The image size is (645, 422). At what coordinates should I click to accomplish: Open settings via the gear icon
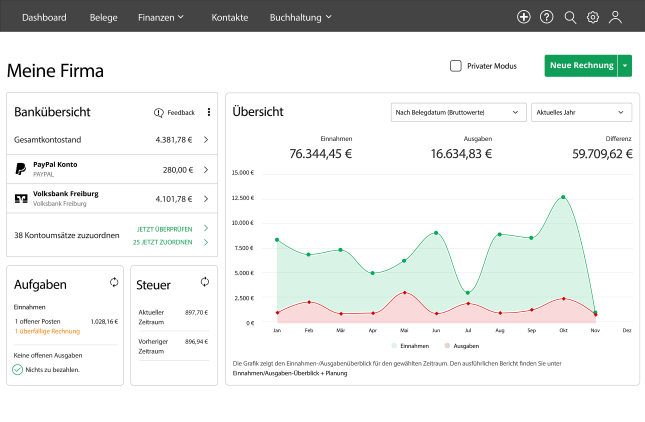[593, 17]
